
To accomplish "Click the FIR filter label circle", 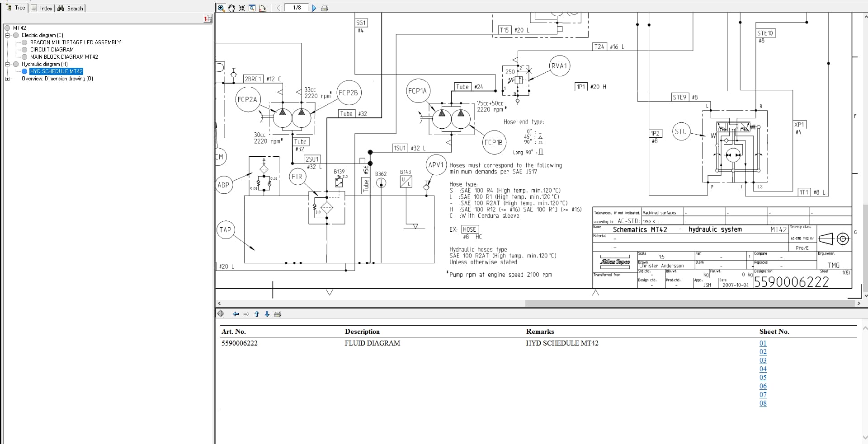I will click(297, 177).
